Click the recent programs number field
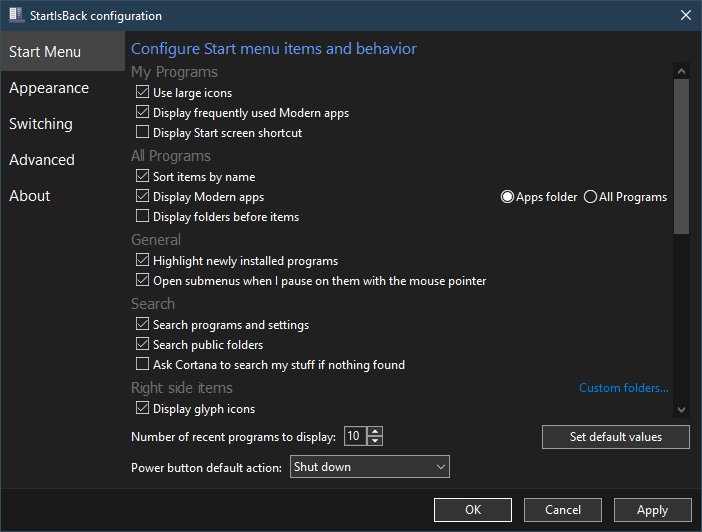This screenshot has width=702, height=532. pyautogui.click(x=355, y=436)
